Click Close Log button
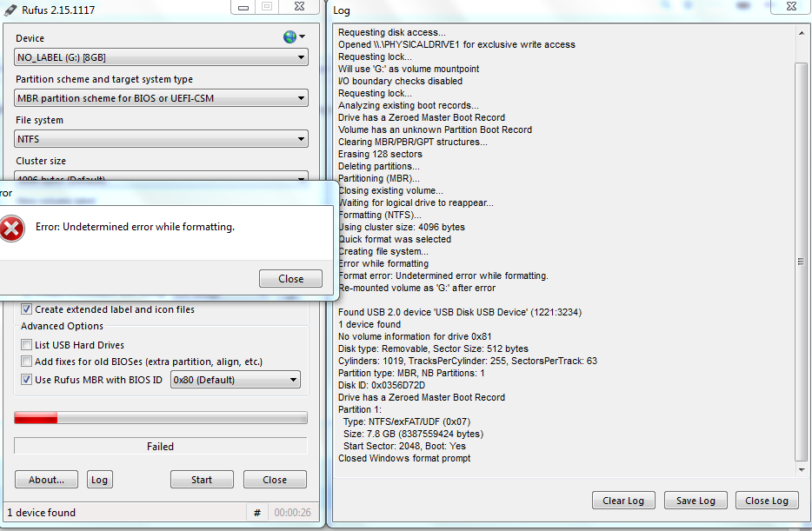The image size is (812, 531). click(767, 501)
